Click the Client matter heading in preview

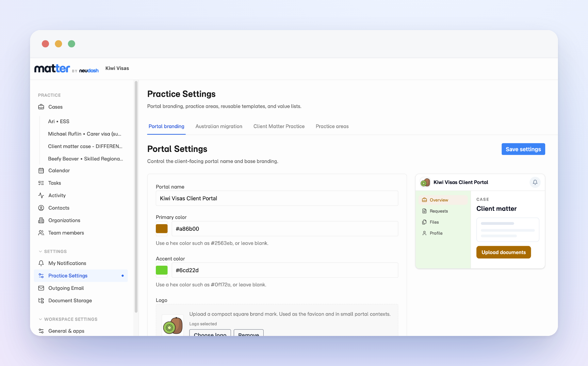[x=497, y=209]
